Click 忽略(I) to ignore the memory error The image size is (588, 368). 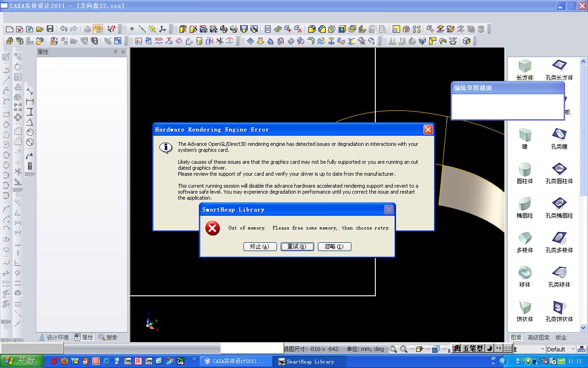click(334, 247)
